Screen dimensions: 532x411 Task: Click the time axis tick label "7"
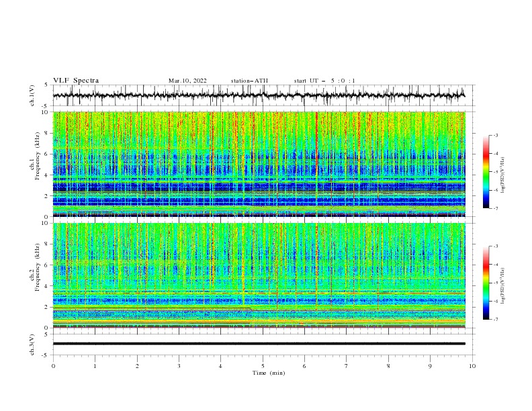point(347,366)
